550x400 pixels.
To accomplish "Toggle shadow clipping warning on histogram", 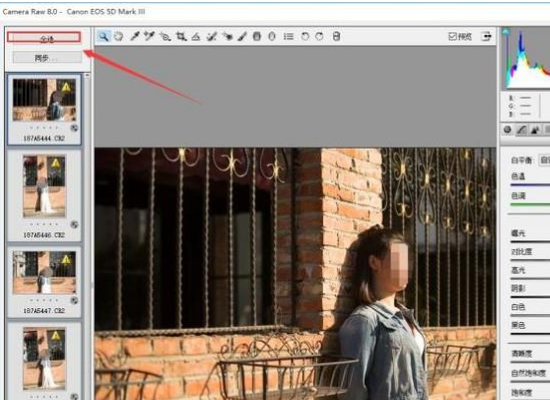I will (505, 32).
